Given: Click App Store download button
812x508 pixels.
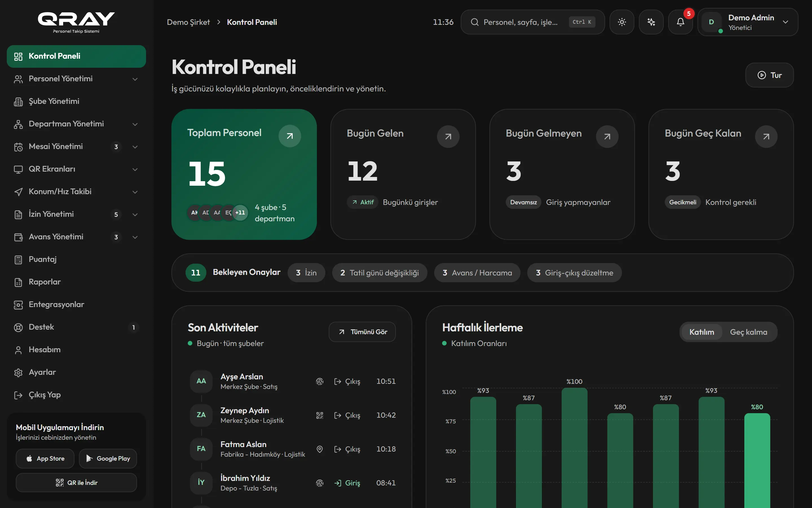Looking at the screenshot, I should pos(45,459).
